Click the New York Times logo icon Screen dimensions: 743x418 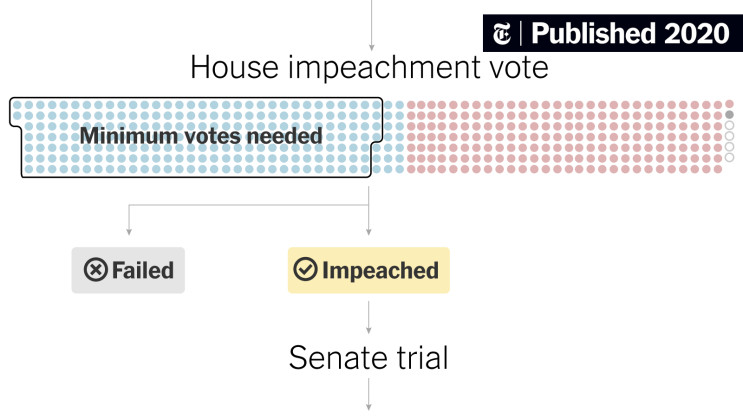coord(502,34)
